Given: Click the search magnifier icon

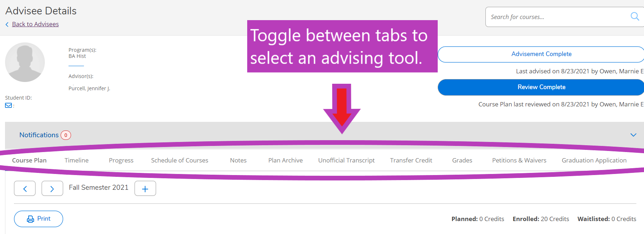Looking at the screenshot, I should 634,17.
